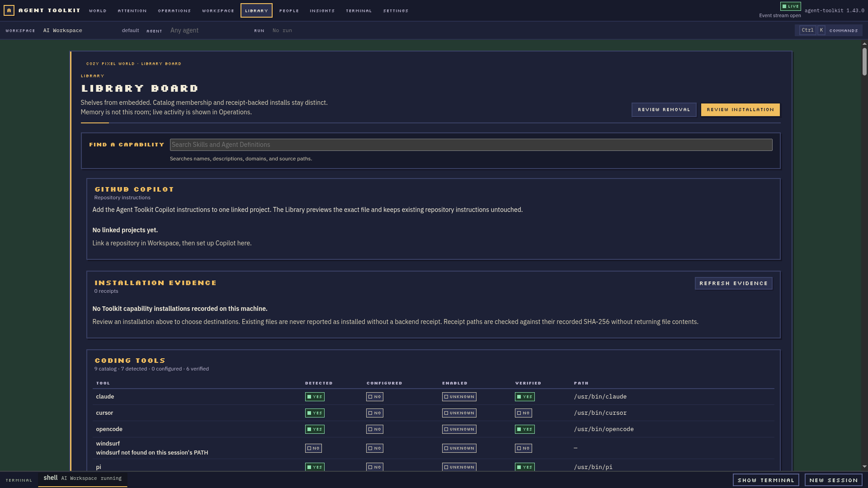The width and height of the screenshot is (868, 488).
Task: Click the /usr/bin/pi path
Action: pyautogui.click(x=593, y=467)
